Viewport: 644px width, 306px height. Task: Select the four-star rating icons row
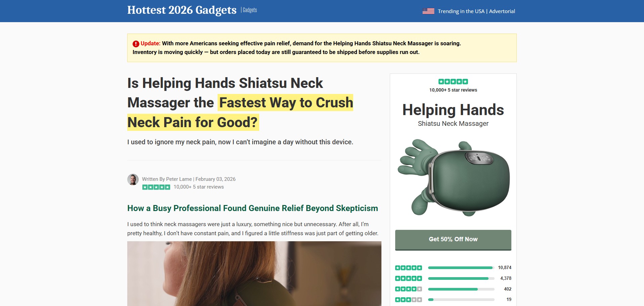pos(408,289)
